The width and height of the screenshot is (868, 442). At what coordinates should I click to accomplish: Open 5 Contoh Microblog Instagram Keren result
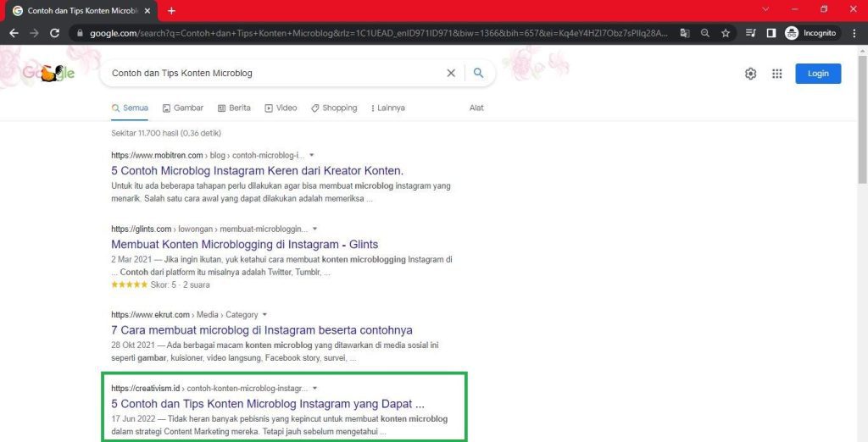click(258, 170)
